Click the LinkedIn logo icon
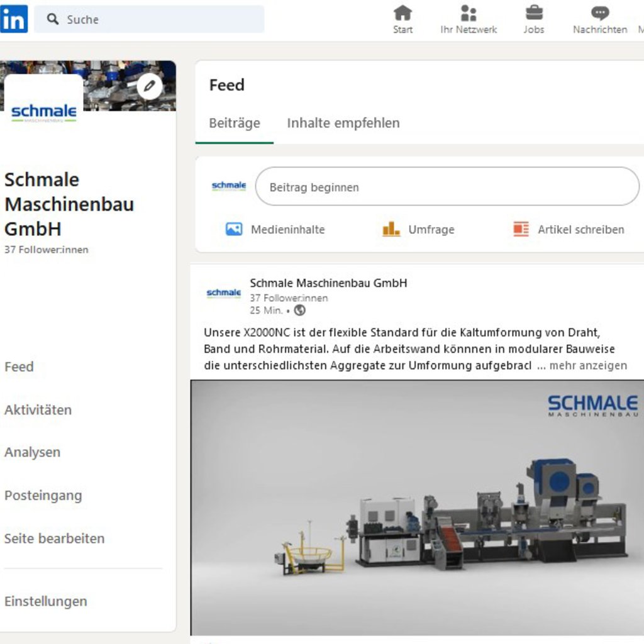Screen dimensions: 644x644 point(14,19)
